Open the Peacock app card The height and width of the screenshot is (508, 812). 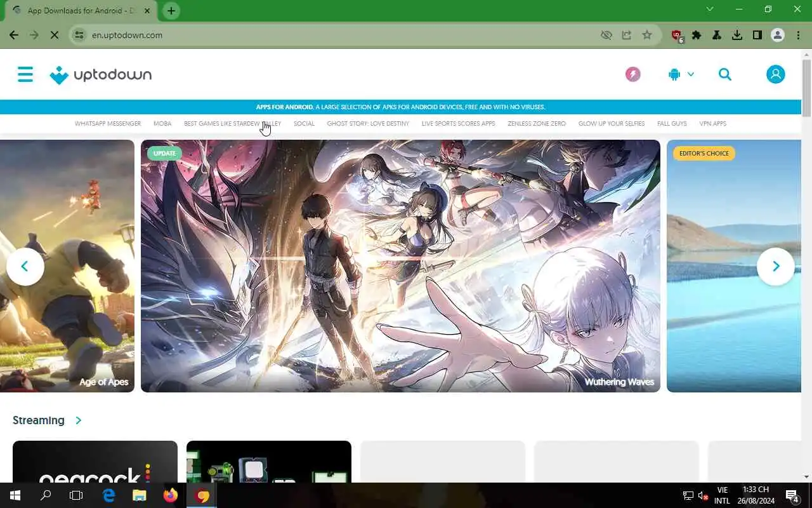[x=95, y=462]
